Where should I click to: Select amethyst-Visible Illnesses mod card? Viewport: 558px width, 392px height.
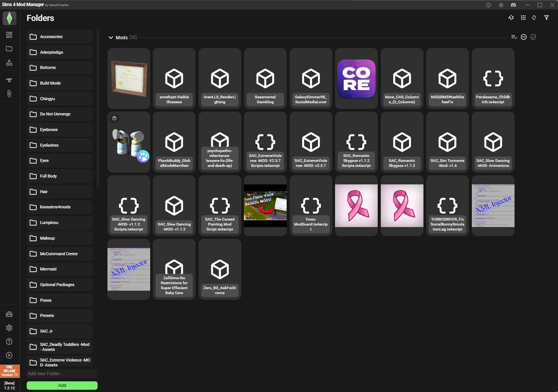tap(174, 78)
